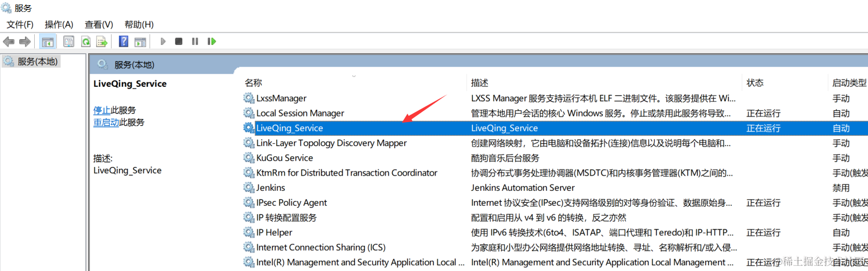Click the 服务 window title bar icon

tap(6, 8)
